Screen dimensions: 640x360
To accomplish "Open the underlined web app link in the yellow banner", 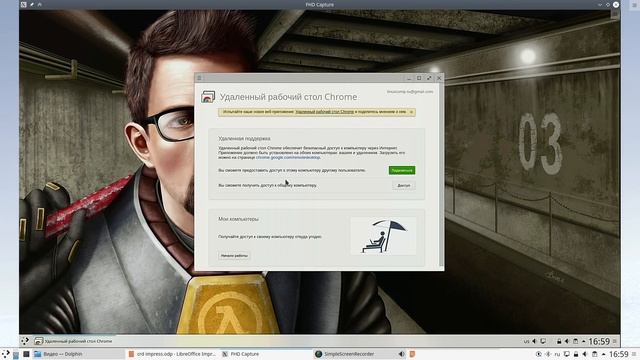I will pyautogui.click(x=324, y=111).
